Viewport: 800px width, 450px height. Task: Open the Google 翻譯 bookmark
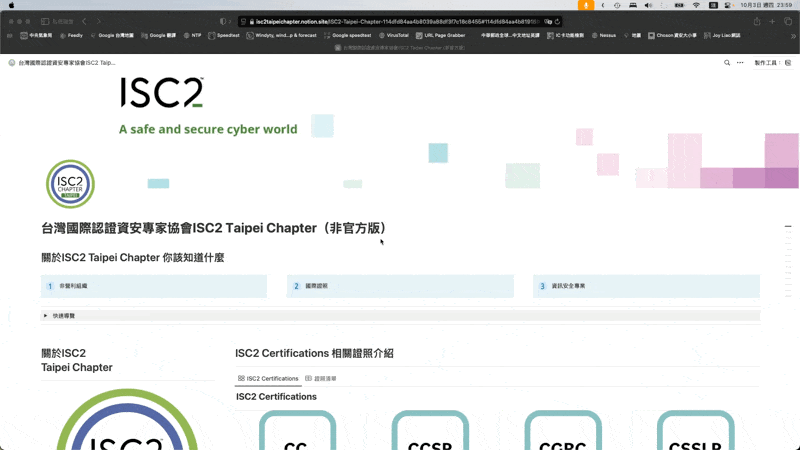pos(159,35)
